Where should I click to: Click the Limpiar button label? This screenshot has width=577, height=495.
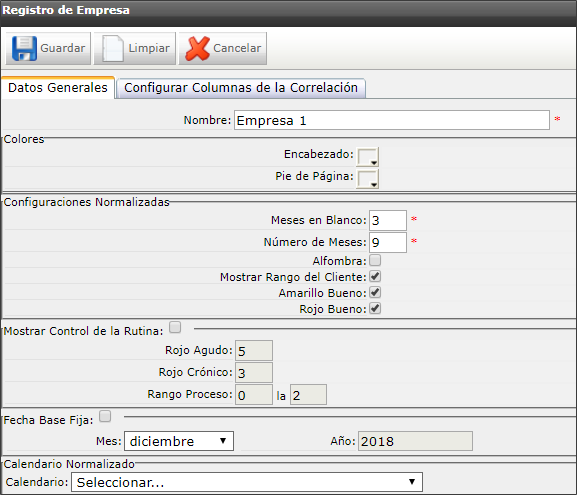[x=149, y=48]
